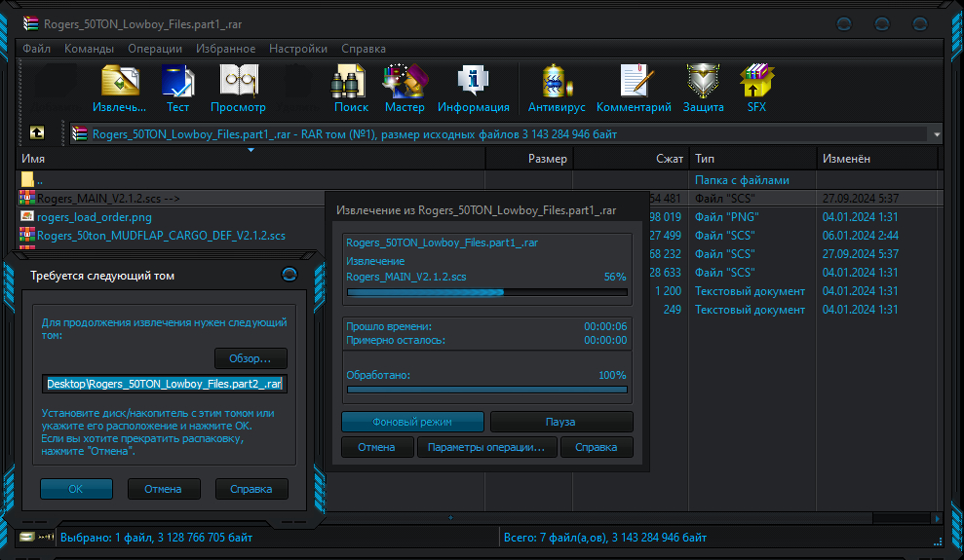Open the Настройки menu

click(298, 49)
